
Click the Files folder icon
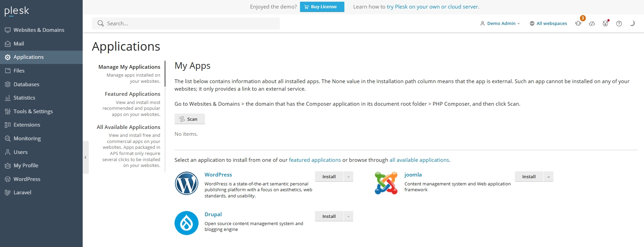tap(8, 71)
